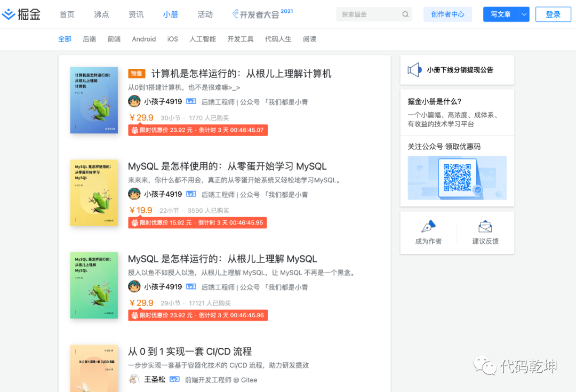Click Lv3 badge on MySQL 是怎样使用的 row
576x392 pixels.
(191, 194)
